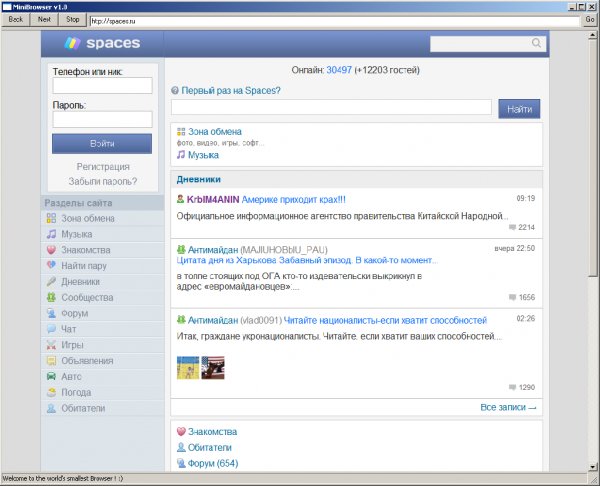Click the Игры icon in sidebar
Image resolution: width=600 pixels, height=486 pixels.
coord(51,345)
